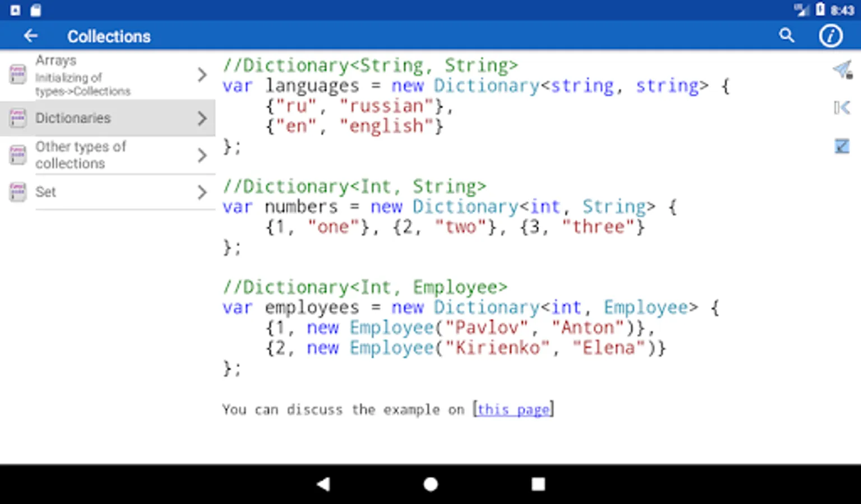This screenshot has height=504, width=861.
Task: Go back using the arrow in header
Action: tap(30, 36)
